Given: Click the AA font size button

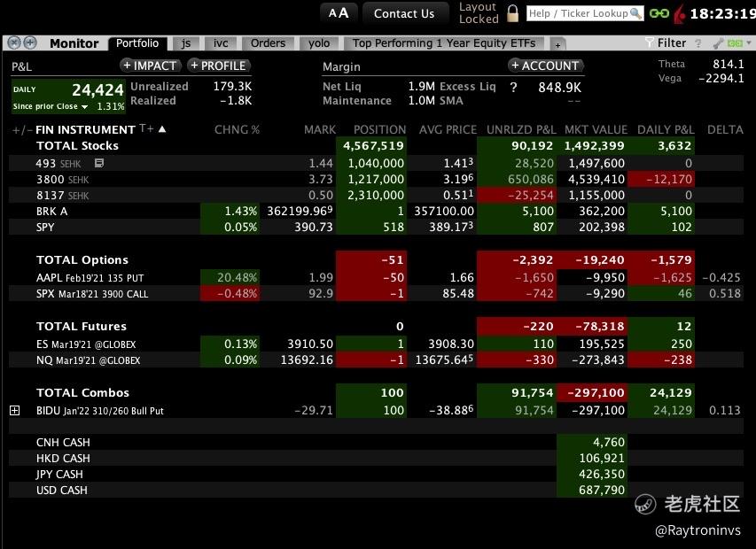Looking at the screenshot, I should [339, 13].
